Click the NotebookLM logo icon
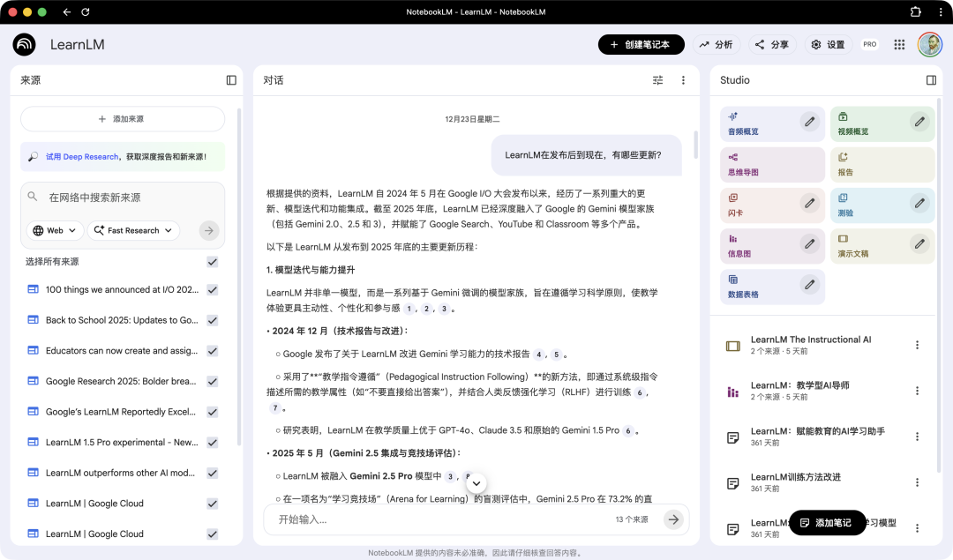 coord(25,44)
